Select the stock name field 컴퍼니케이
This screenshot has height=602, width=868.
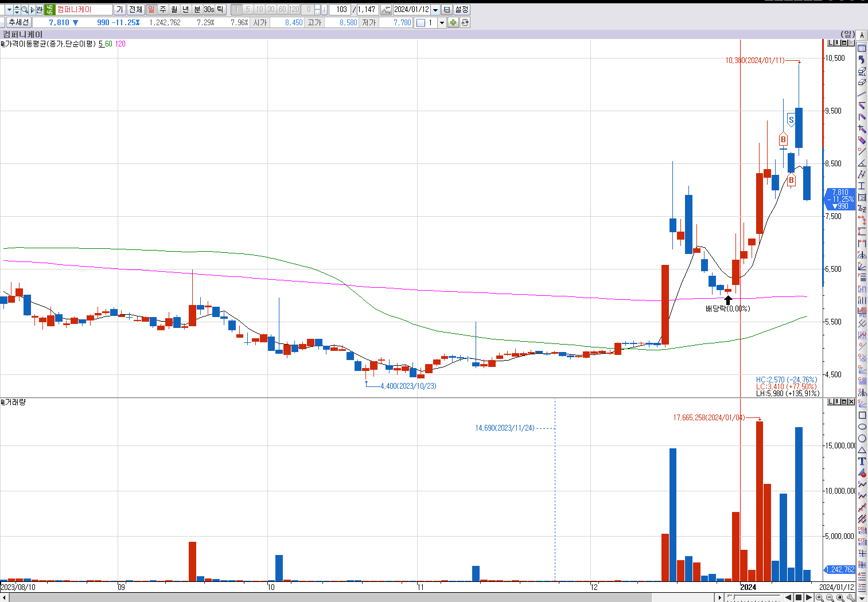click(x=84, y=10)
